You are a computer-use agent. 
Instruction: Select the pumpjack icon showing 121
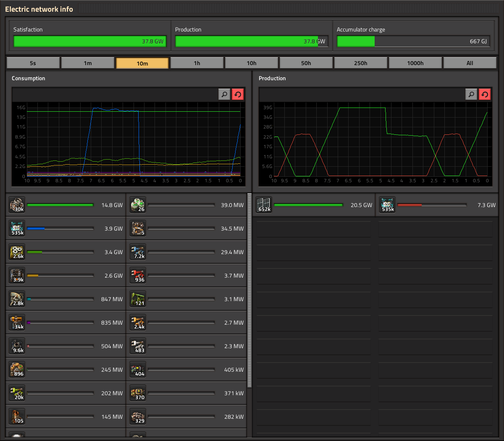138,299
